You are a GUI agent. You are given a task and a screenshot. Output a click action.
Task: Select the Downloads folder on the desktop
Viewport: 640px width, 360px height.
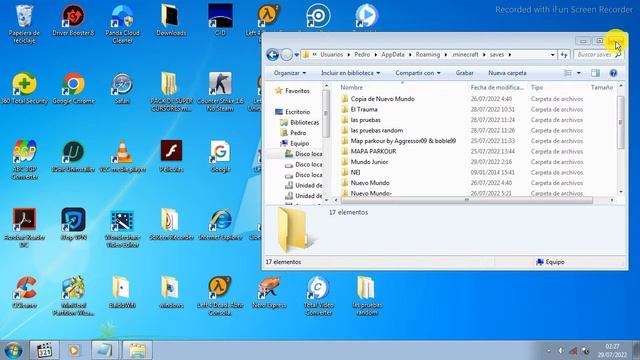tap(171, 20)
